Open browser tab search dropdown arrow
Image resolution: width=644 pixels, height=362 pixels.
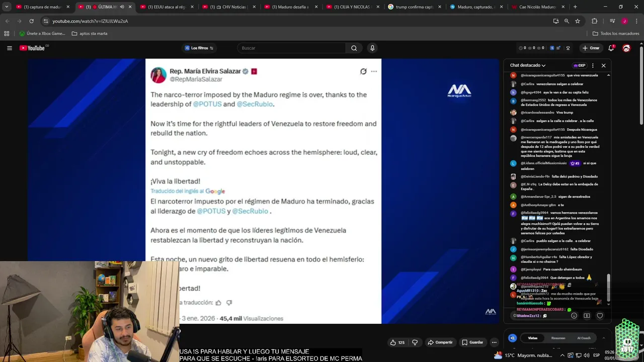(x=7, y=7)
